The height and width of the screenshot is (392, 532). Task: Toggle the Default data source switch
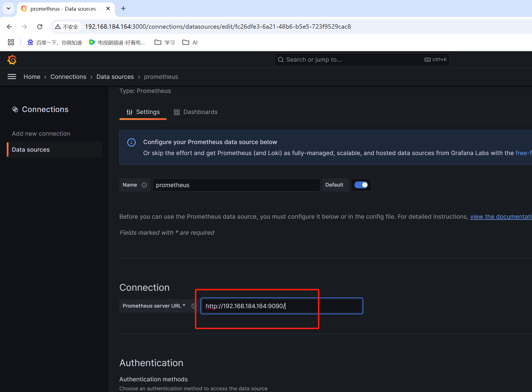(x=361, y=185)
